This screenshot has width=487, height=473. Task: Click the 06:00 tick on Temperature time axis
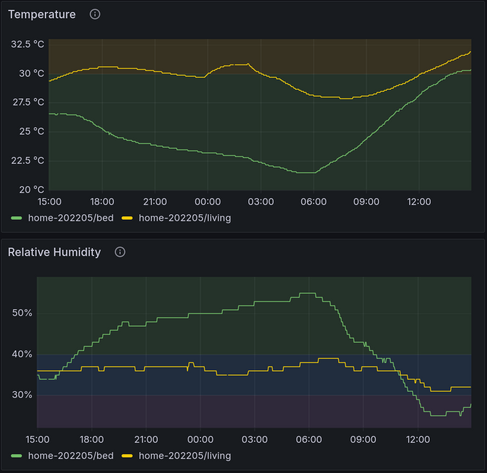(x=313, y=202)
